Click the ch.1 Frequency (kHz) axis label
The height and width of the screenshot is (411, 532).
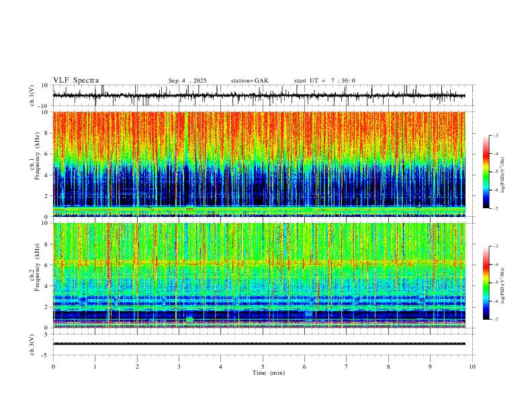tap(35, 156)
